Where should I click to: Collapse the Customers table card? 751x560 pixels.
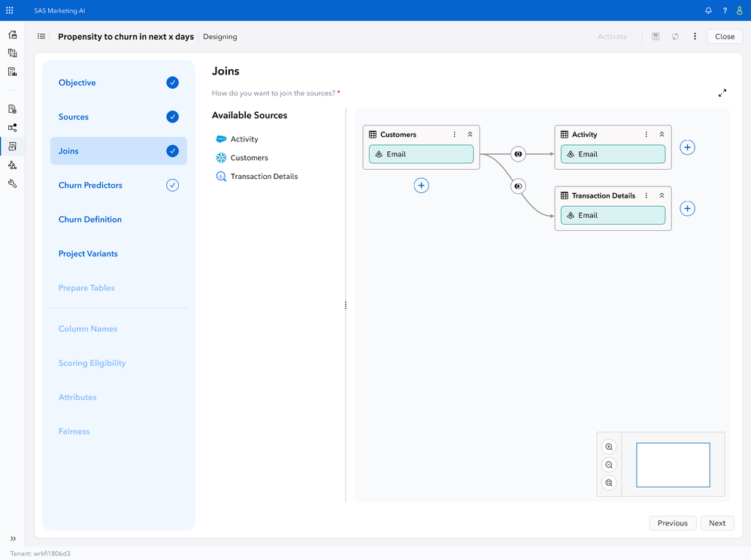(470, 134)
